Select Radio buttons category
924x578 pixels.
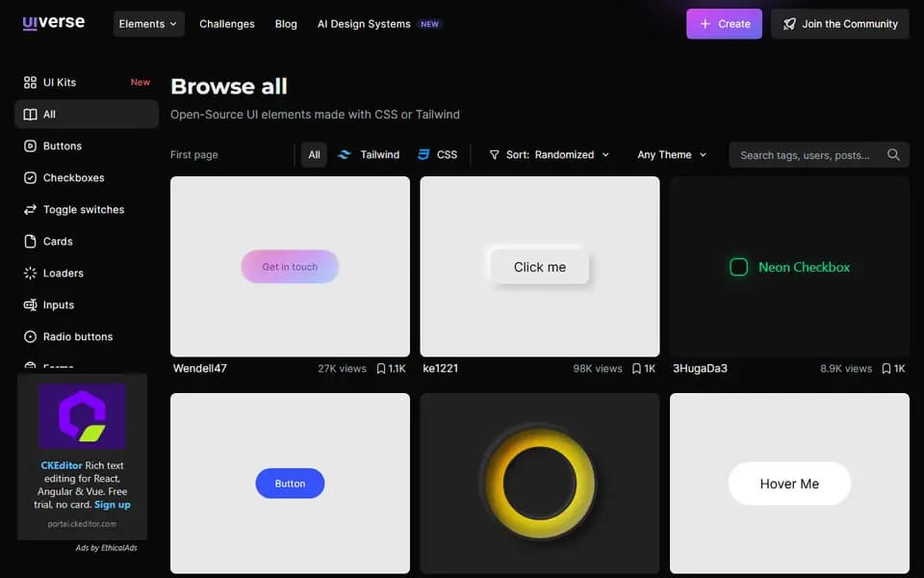[87, 337]
